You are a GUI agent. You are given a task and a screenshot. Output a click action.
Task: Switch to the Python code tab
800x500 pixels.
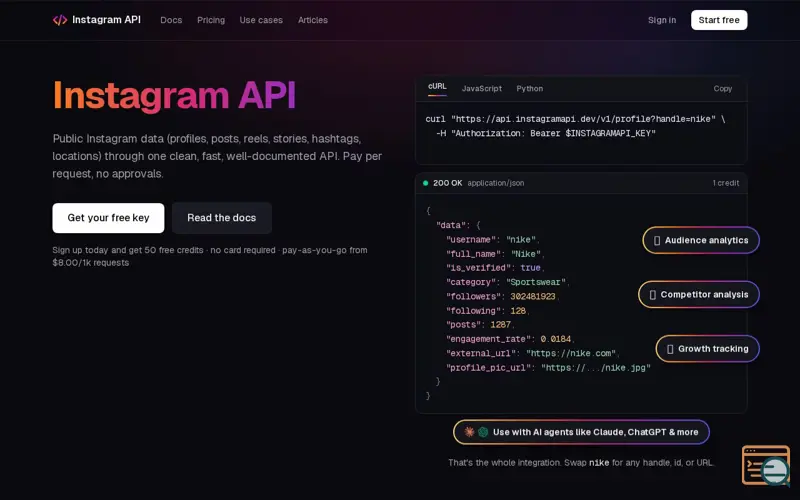coord(530,88)
